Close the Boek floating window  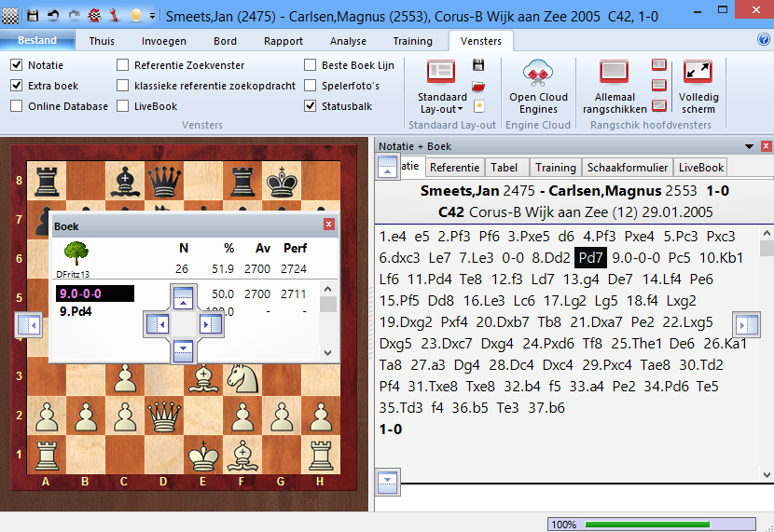(x=329, y=225)
